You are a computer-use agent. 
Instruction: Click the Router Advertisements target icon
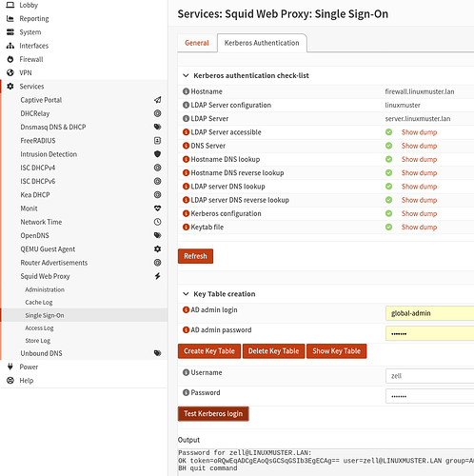tap(157, 263)
